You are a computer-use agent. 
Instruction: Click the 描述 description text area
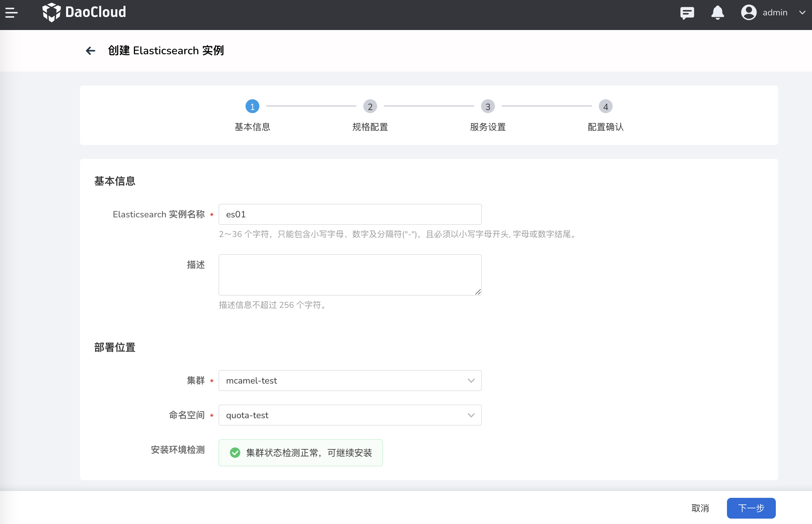click(350, 275)
